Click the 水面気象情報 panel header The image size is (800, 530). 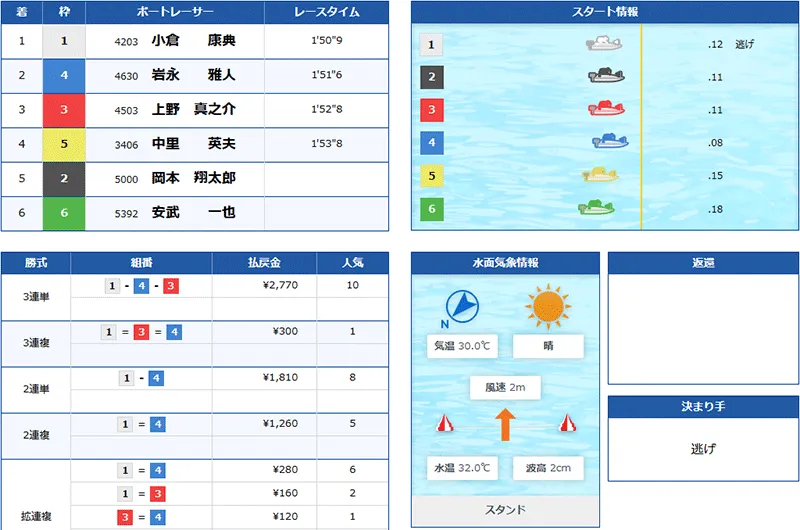[x=505, y=262]
